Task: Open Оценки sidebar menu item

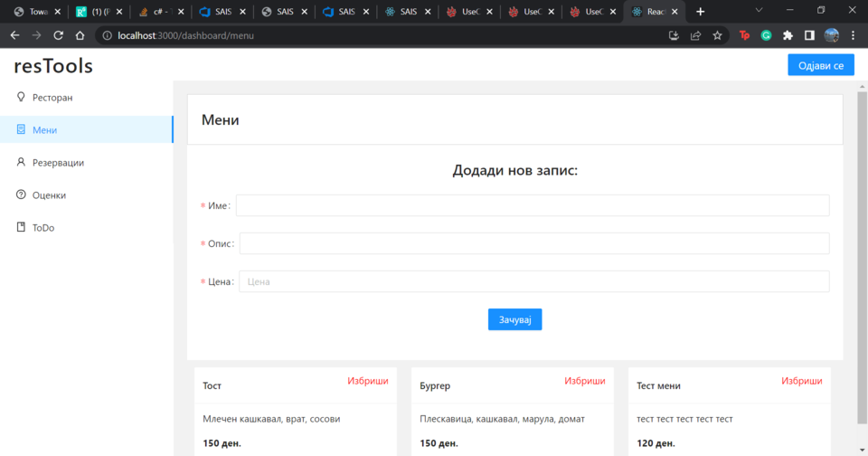Action: 49,195
